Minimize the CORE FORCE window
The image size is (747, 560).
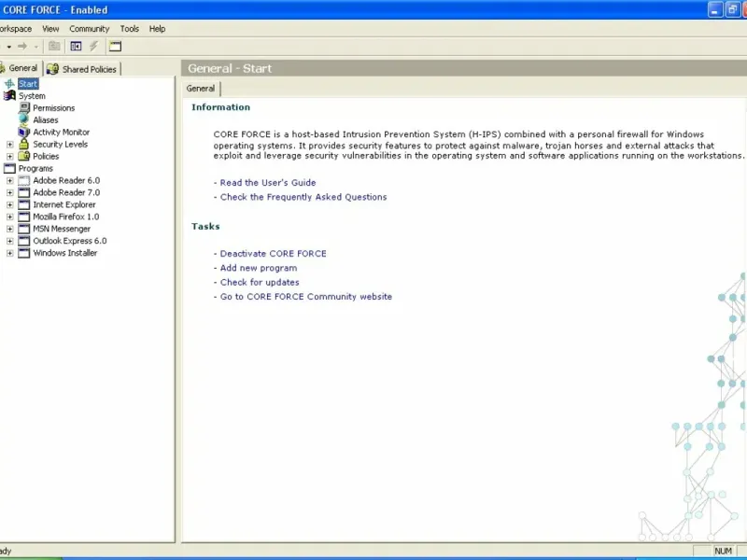[x=715, y=9]
